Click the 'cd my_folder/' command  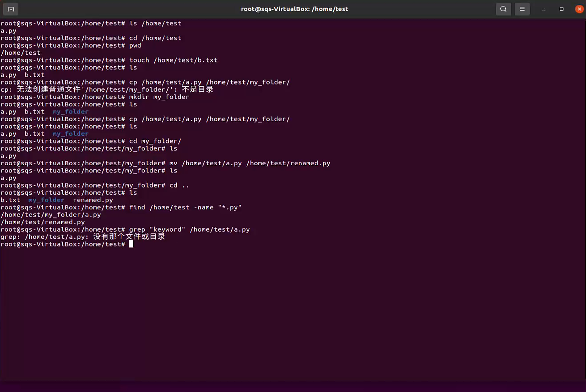[155, 141]
